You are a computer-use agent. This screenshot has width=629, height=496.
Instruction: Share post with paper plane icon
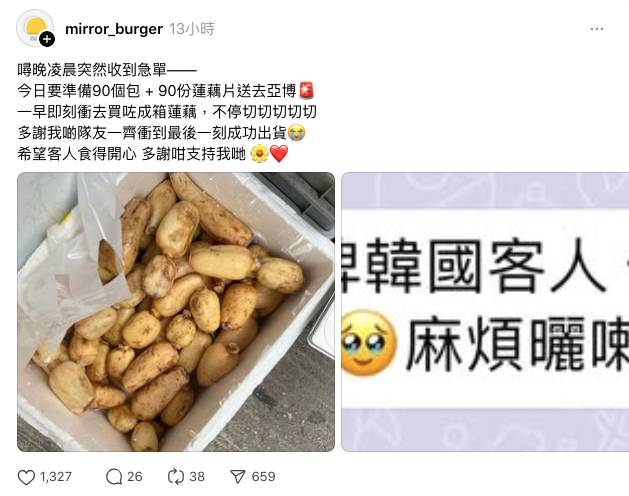[237, 477]
